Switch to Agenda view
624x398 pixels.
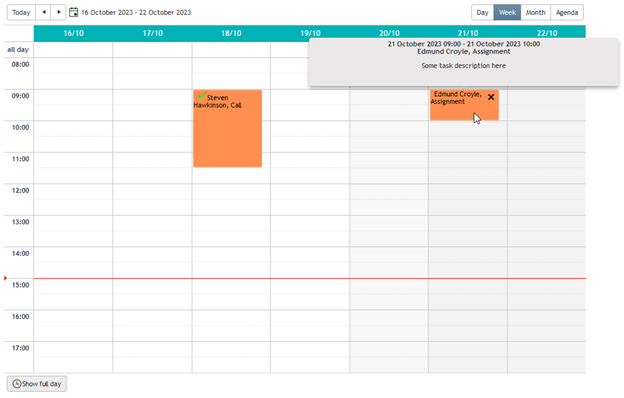pyautogui.click(x=567, y=12)
